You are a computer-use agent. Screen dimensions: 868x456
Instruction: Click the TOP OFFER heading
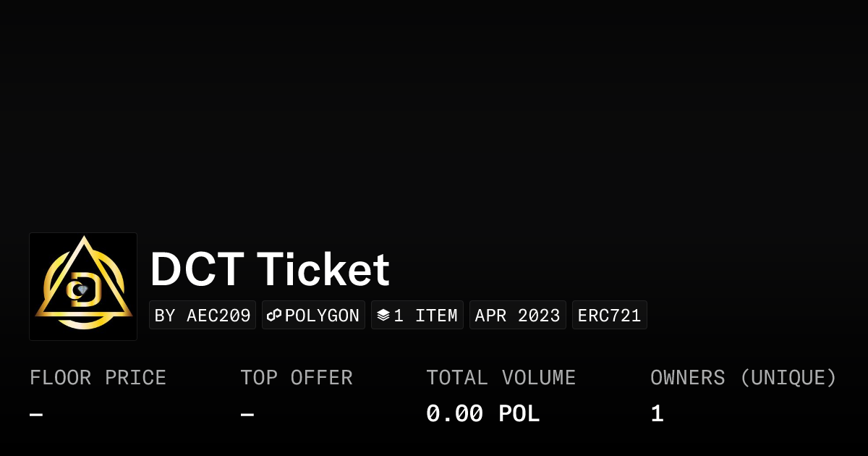(x=297, y=378)
